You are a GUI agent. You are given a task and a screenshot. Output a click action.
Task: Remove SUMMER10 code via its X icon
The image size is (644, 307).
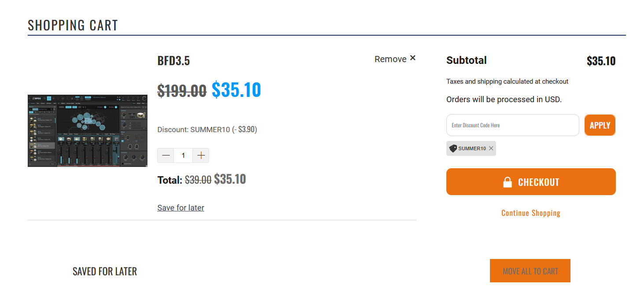[x=491, y=148]
